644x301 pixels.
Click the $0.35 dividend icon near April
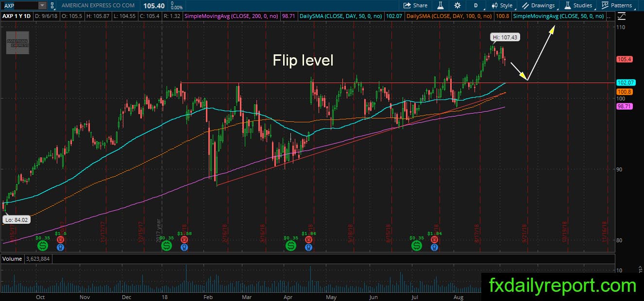[x=291, y=247]
